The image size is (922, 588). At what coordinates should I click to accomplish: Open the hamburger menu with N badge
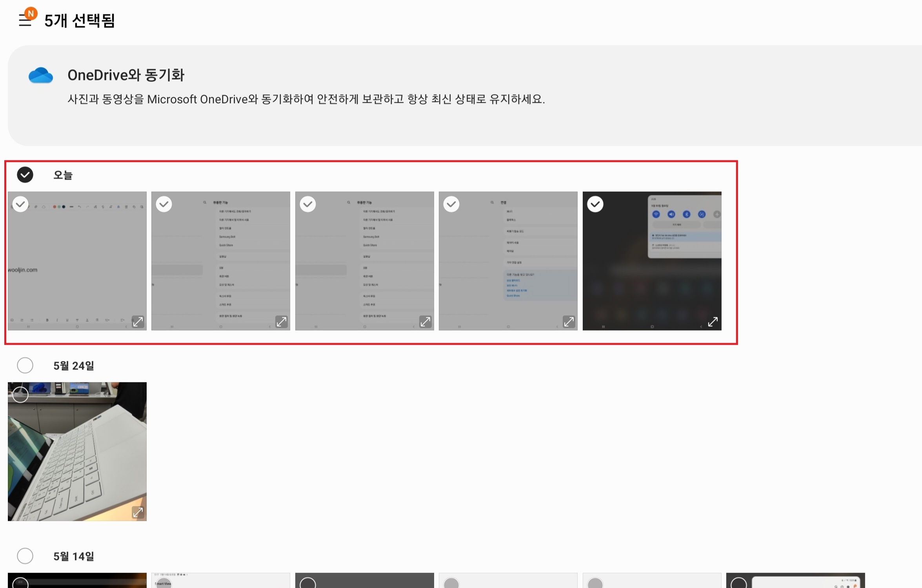click(x=25, y=20)
